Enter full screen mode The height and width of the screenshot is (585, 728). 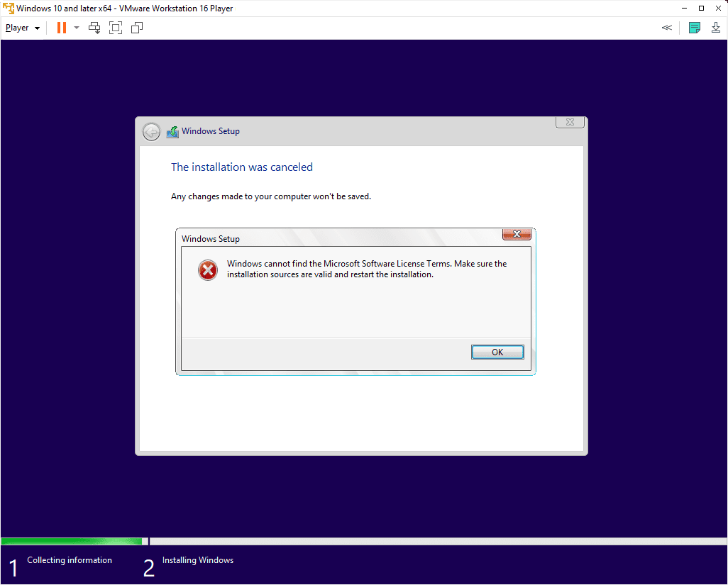click(116, 28)
